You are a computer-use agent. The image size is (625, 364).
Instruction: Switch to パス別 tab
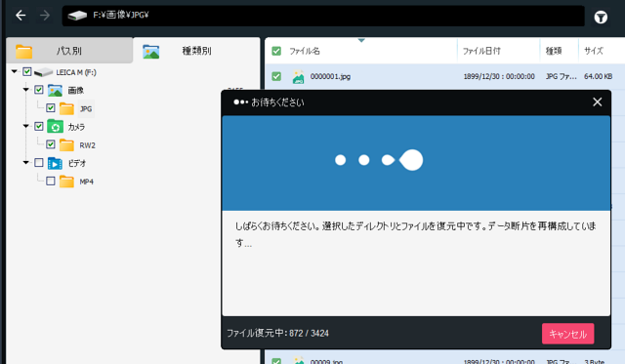pos(69,51)
